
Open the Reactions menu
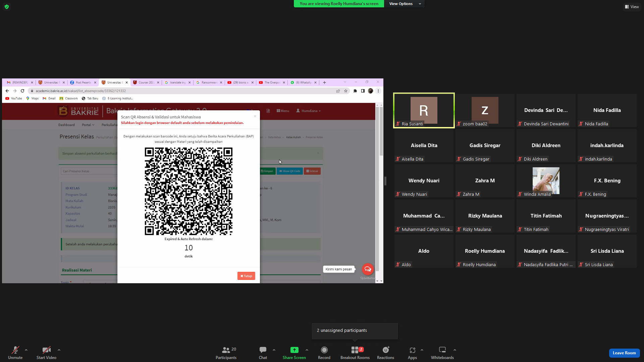coord(385,353)
